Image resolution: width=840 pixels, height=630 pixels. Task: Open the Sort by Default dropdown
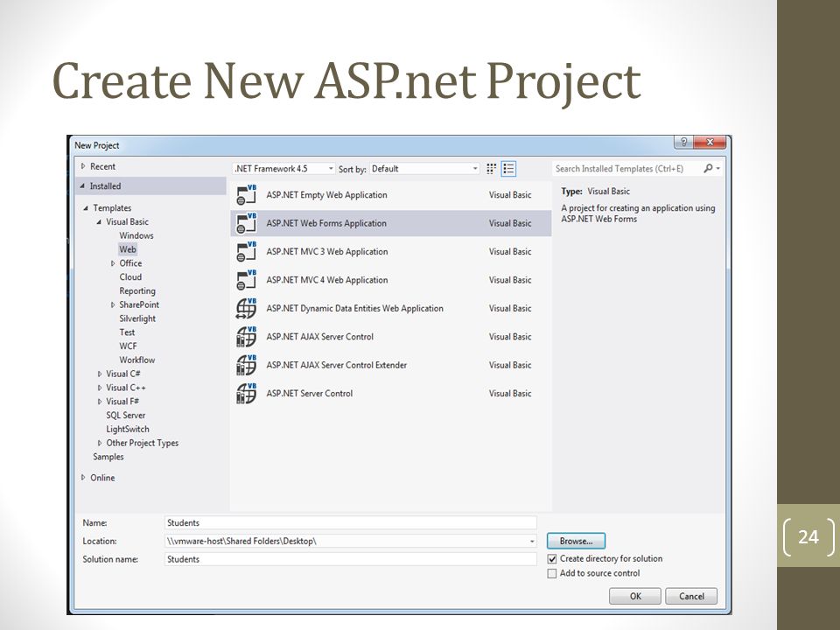click(424, 169)
